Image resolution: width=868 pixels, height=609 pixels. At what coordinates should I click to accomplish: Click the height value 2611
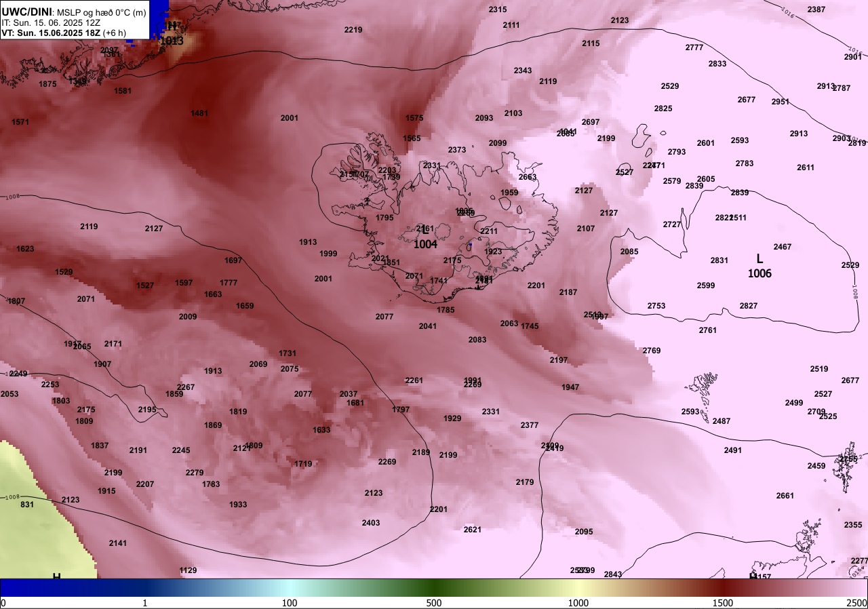(x=806, y=168)
